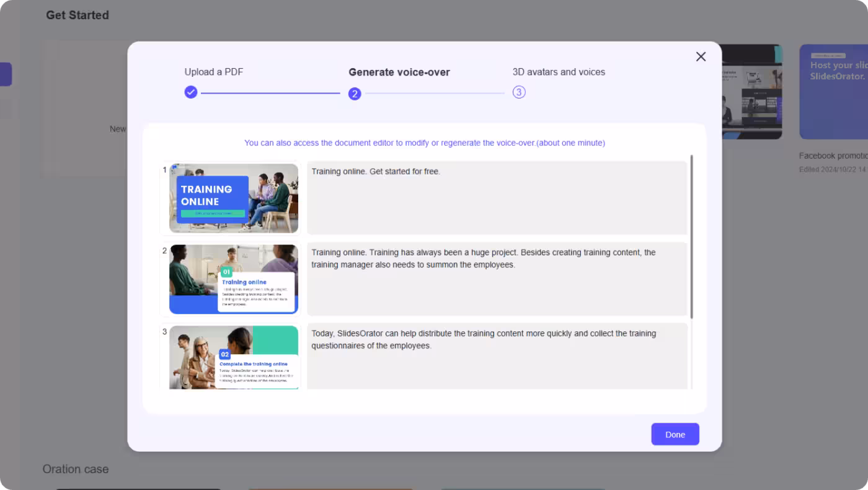The image size is (868, 490).
Task: Open slide 1 Training Online thumbnail
Action: [x=234, y=198]
